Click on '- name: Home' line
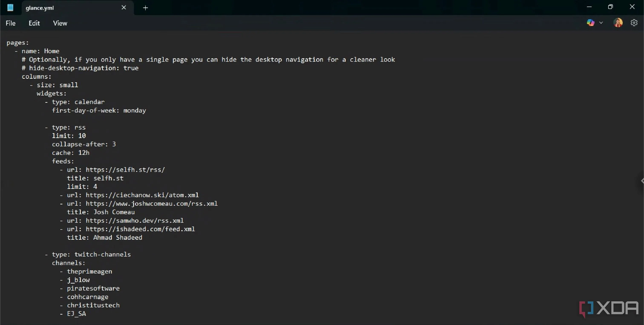The image size is (644, 325). coord(37,51)
